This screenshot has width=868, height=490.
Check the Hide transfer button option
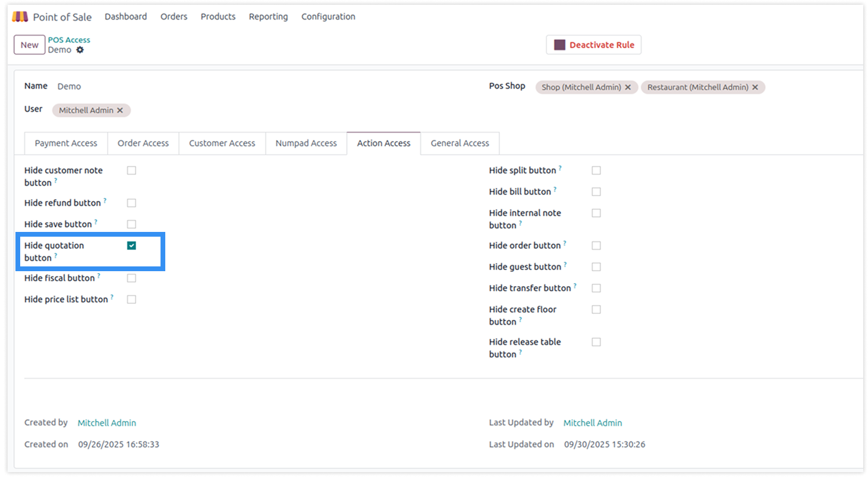(x=596, y=288)
